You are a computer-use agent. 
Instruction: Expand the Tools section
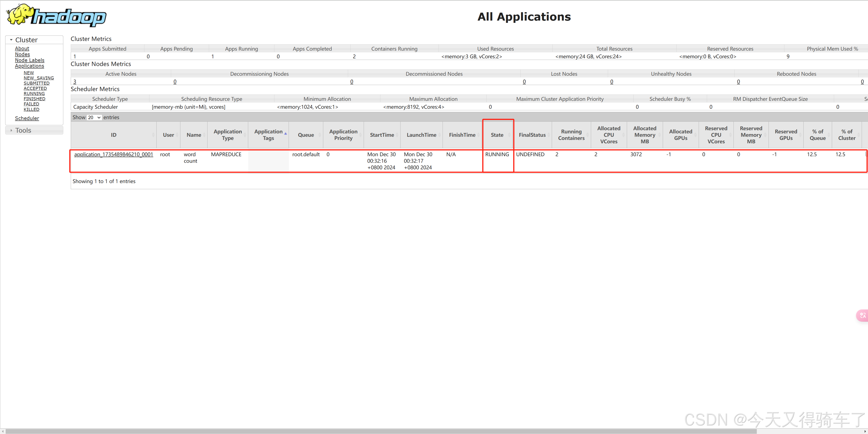pos(23,130)
